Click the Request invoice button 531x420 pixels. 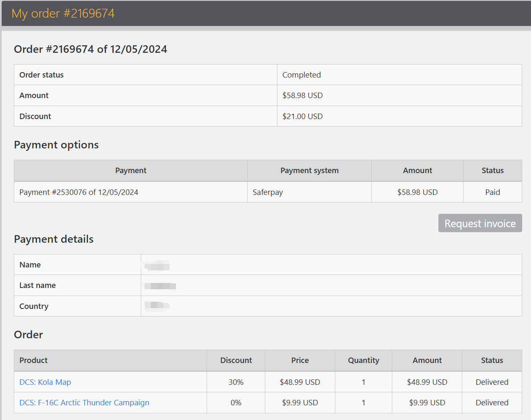[480, 223]
